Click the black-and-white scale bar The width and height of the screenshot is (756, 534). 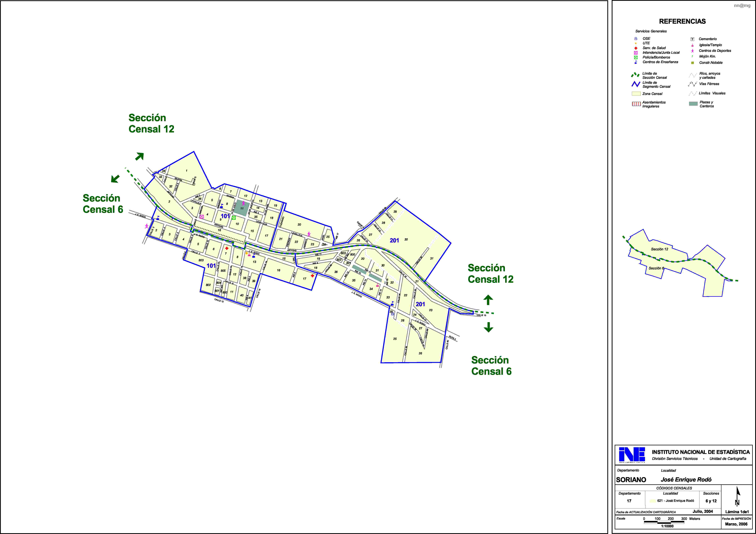(x=664, y=522)
